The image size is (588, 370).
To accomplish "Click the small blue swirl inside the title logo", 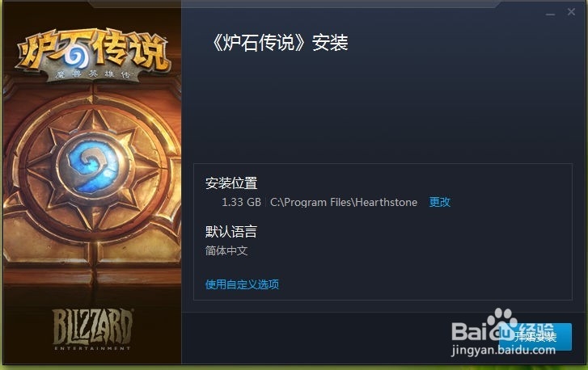I will [76, 57].
